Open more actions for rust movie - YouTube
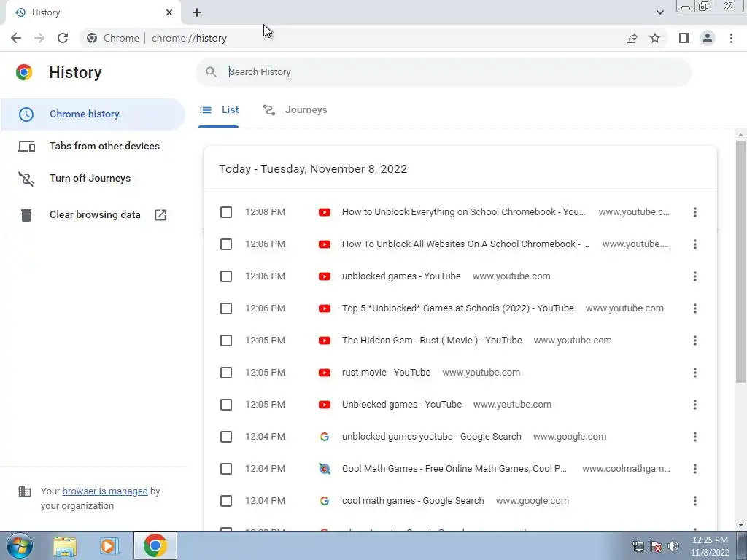This screenshot has height=560, width=747. click(695, 373)
